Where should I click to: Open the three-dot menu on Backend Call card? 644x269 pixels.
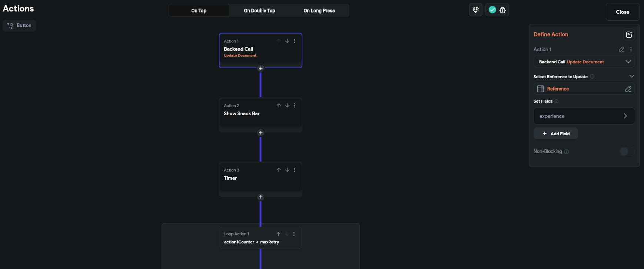click(295, 41)
